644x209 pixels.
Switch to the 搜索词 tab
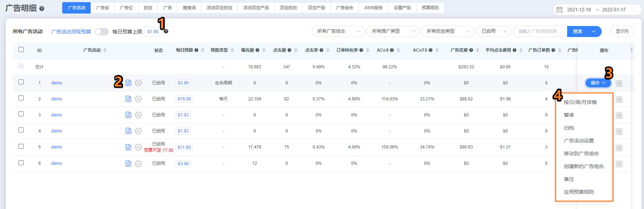(189, 8)
